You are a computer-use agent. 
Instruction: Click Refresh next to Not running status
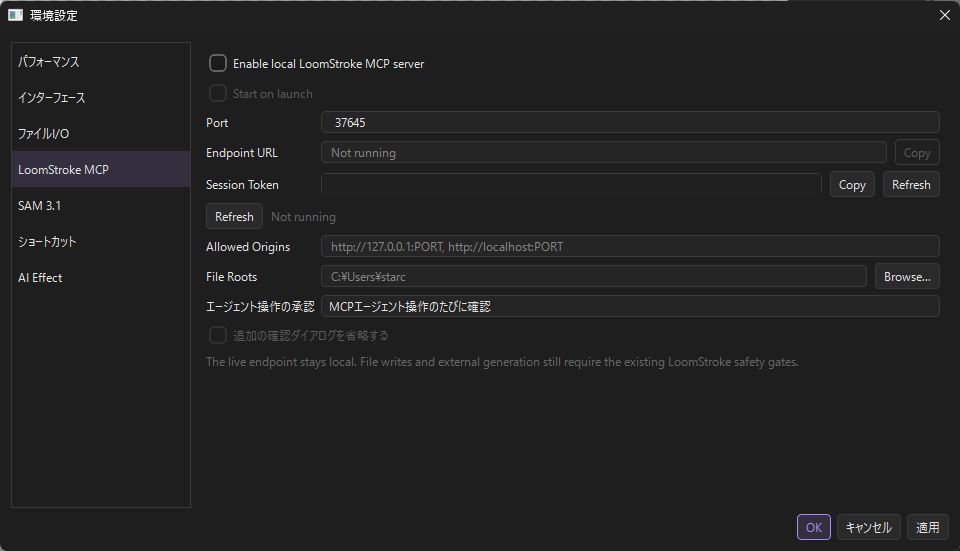click(234, 216)
